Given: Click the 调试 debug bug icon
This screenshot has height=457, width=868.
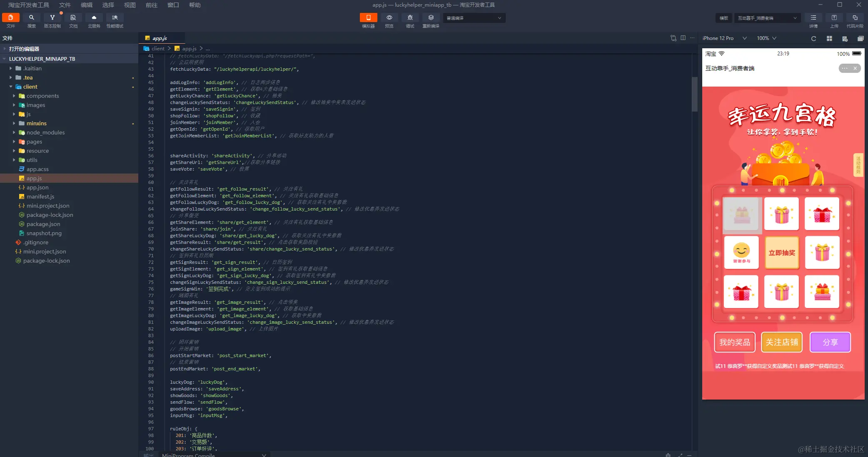Looking at the screenshot, I should pyautogui.click(x=410, y=18).
